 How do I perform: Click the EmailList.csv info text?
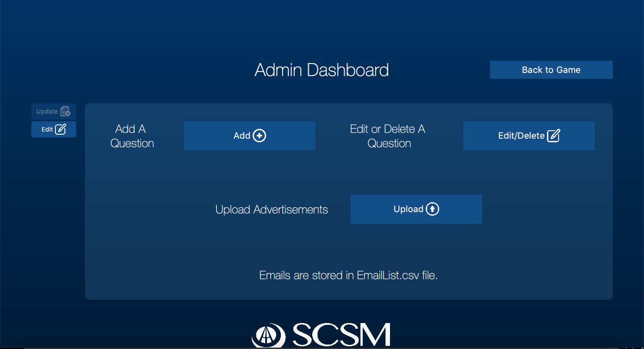[x=348, y=275]
